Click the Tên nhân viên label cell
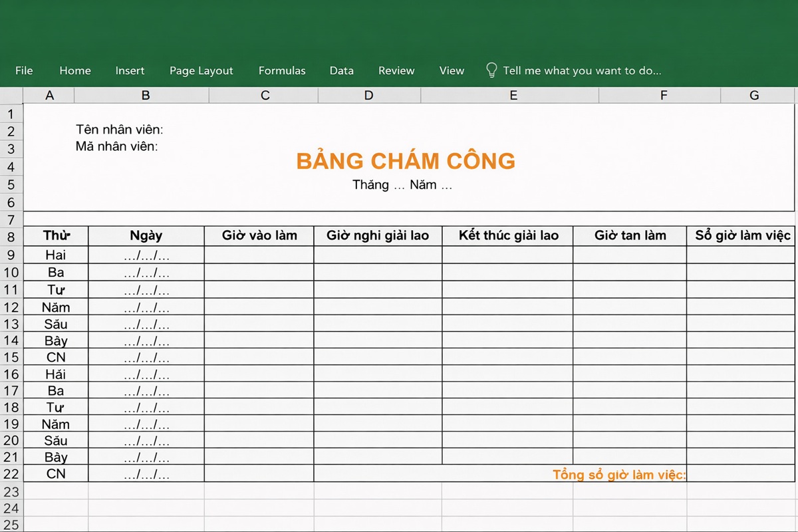This screenshot has width=798, height=532. point(118,129)
